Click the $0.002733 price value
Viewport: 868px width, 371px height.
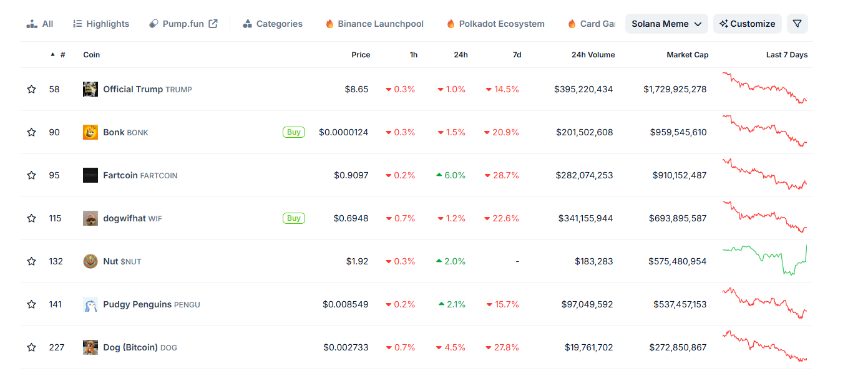tap(346, 347)
